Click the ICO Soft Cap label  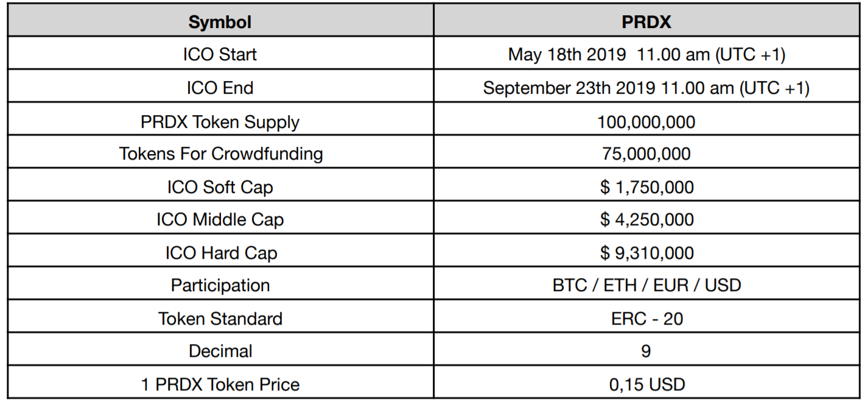(x=220, y=187)
